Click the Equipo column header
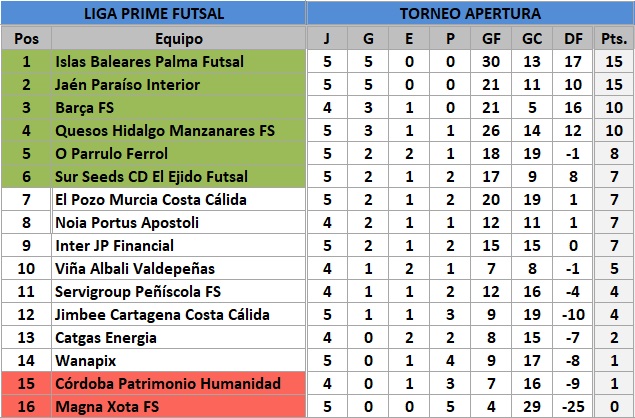 pyautogui.click(x=178, y=38)
